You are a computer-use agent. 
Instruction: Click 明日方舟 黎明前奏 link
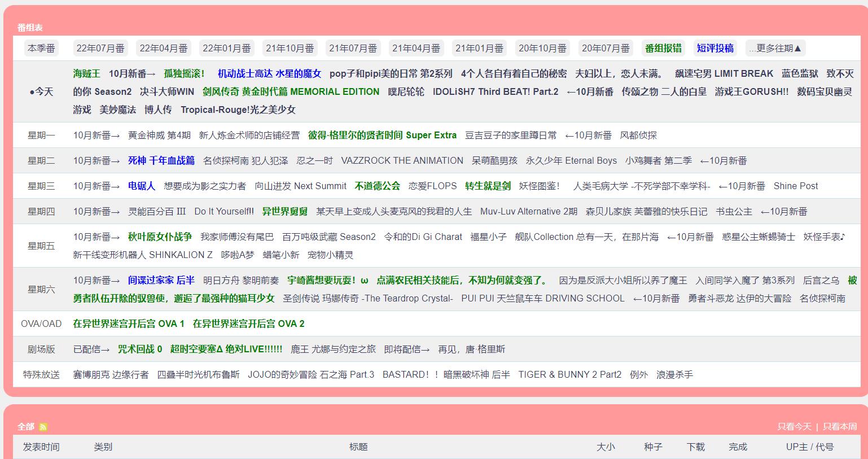241,280
